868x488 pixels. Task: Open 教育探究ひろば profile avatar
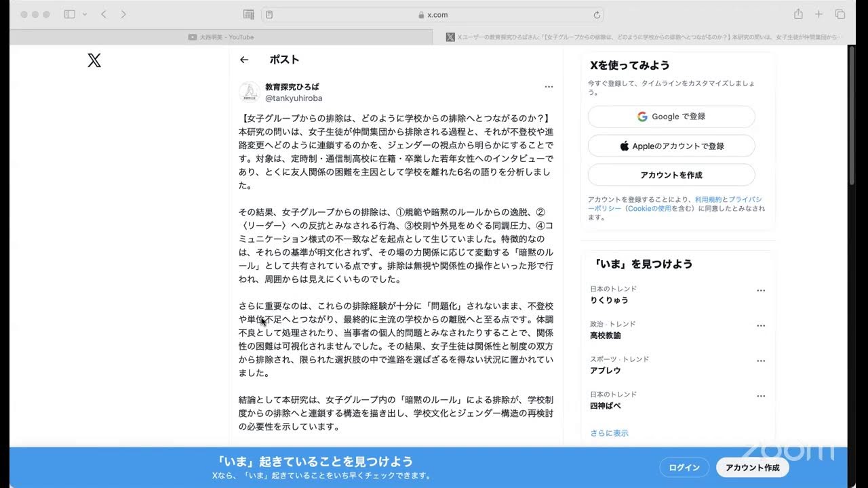click(249, 92)
